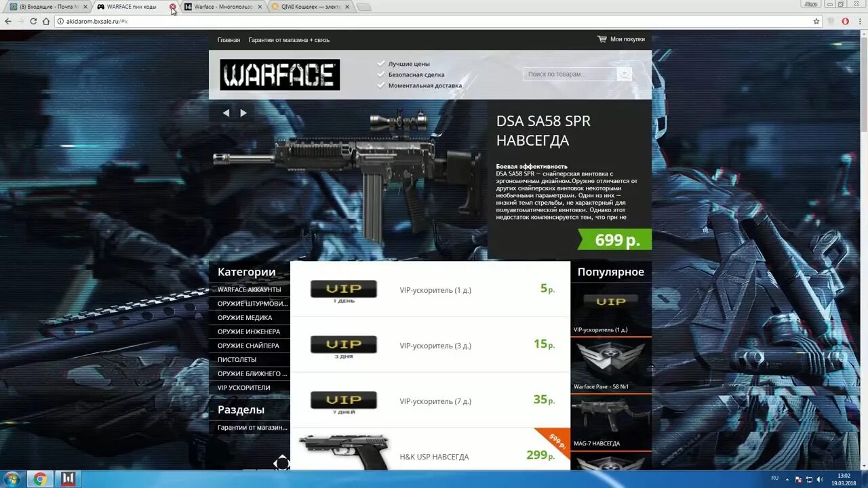This screenshot has width=868, height=488.
Task: Launch Chrome from the taskbar
Action: coord(40,479)
